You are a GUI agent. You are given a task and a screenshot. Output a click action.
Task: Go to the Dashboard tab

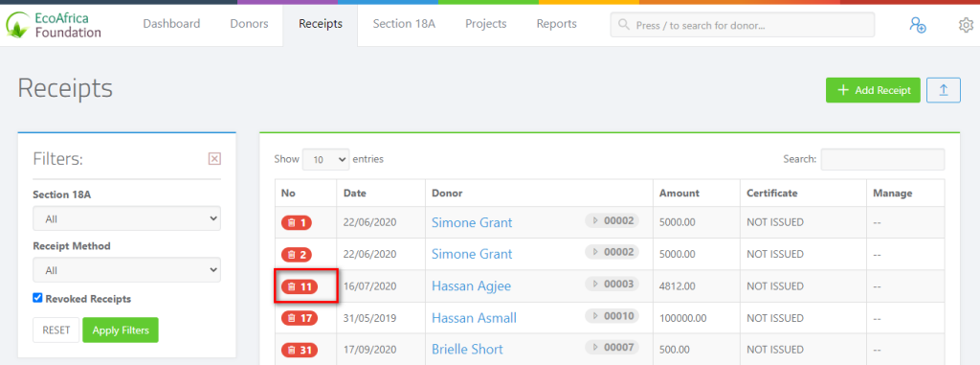pos(171,24)
